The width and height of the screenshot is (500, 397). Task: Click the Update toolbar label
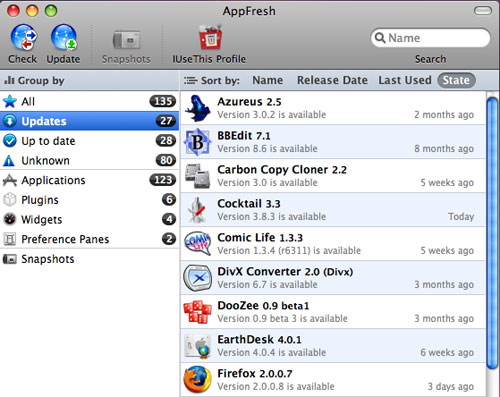(x=63, y=59)
